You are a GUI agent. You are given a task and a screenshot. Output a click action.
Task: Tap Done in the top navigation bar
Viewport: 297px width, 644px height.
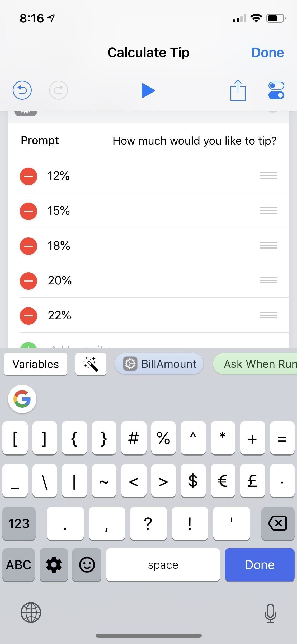(267, 53)
